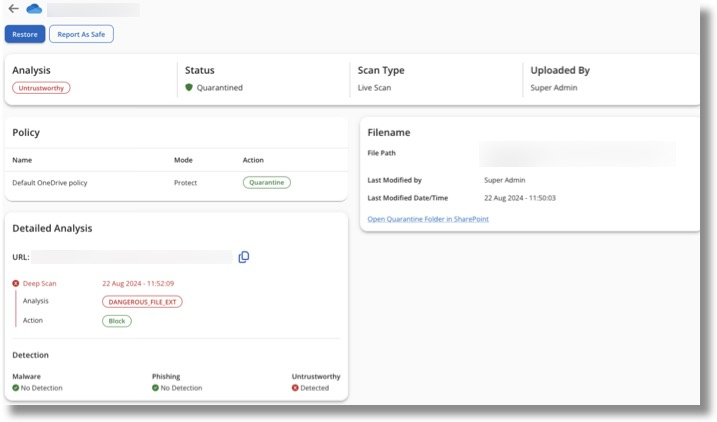Click the green Quarantined shield icon
This screenshot has height=422, width=717.
[x=188, y=88]
